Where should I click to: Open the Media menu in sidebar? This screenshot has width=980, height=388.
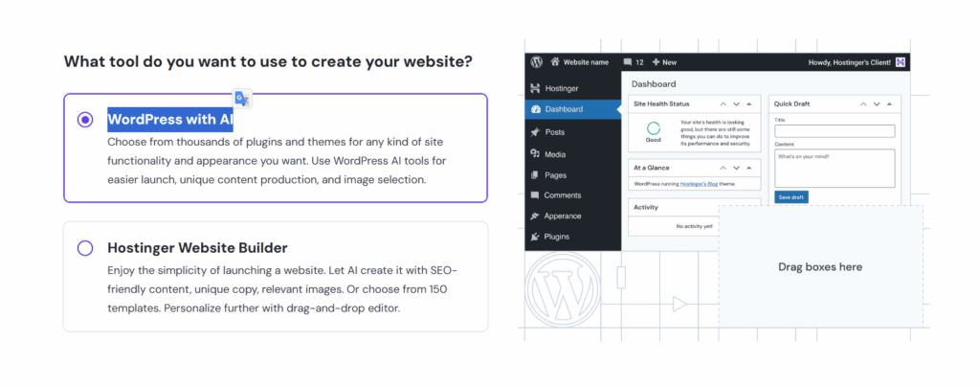point(555,153)
